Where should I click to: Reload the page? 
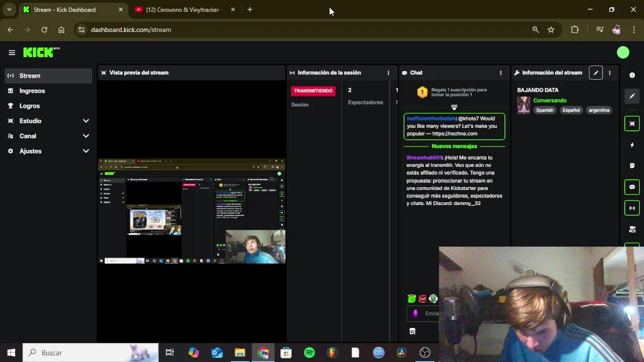pos(44,30)
